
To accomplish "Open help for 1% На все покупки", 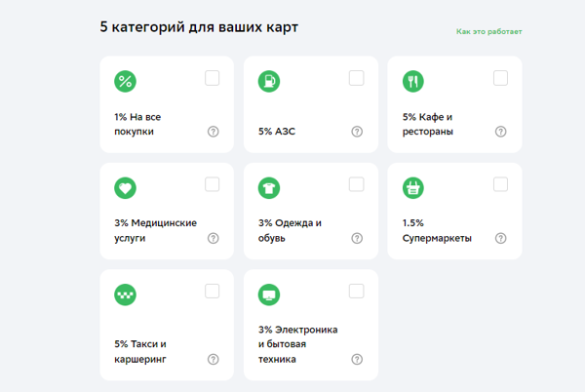I will [x=214, y=132].
